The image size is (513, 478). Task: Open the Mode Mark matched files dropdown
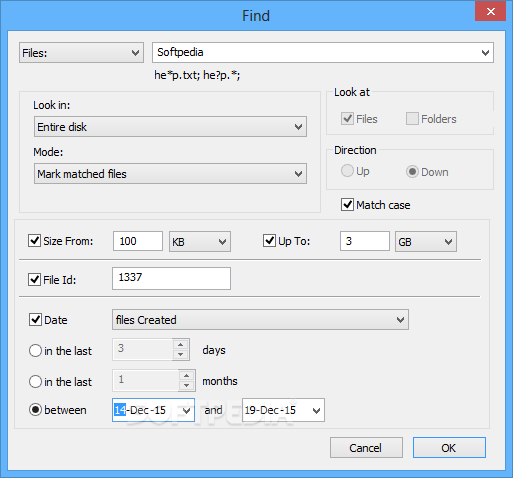point(170,174)
